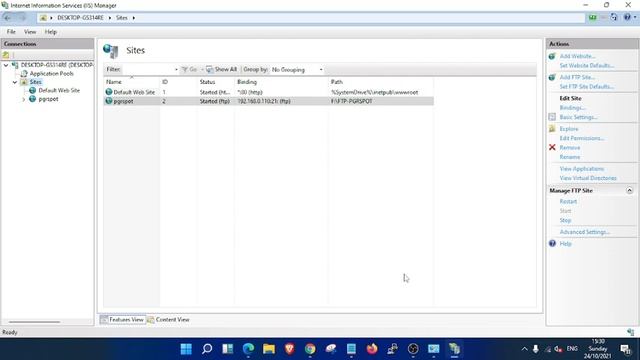Switch to Content View tab

pos(168,320)
